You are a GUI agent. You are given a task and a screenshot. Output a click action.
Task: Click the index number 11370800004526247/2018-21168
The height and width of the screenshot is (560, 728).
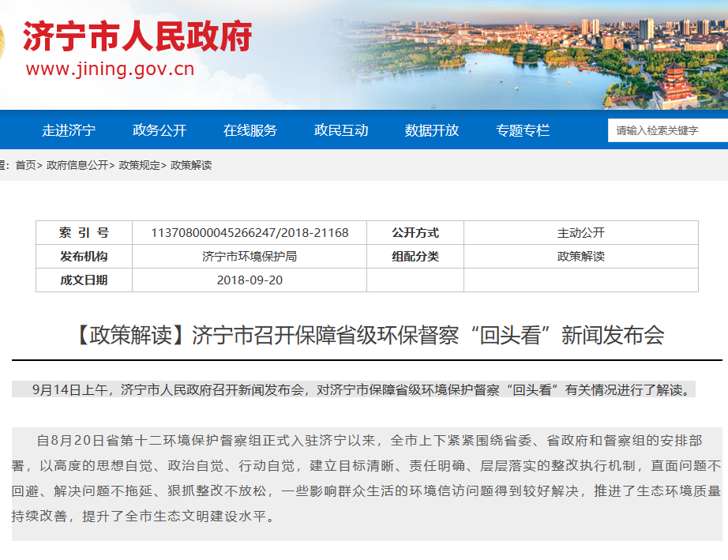coord(250,233)
